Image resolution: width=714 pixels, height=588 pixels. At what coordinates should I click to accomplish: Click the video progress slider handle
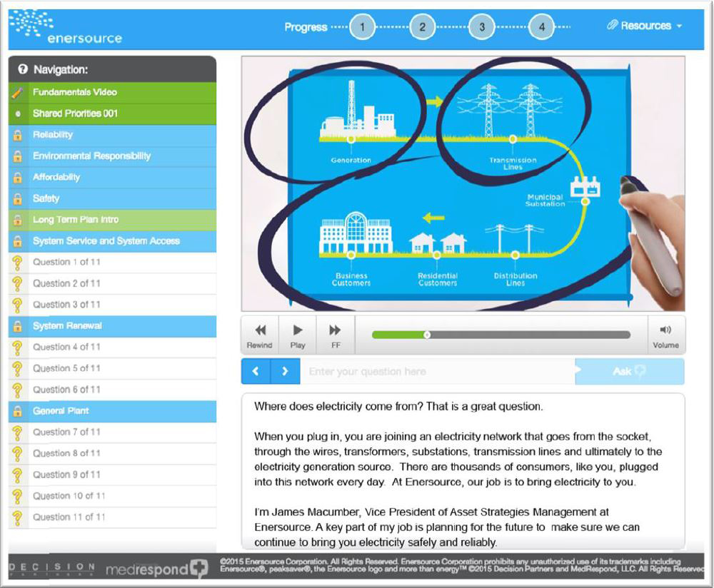click(427, 335)
